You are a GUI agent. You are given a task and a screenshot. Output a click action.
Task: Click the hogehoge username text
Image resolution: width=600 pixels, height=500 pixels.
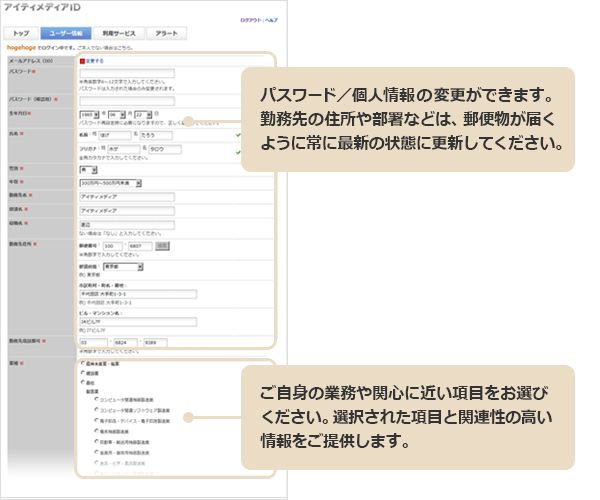[21, 47]
